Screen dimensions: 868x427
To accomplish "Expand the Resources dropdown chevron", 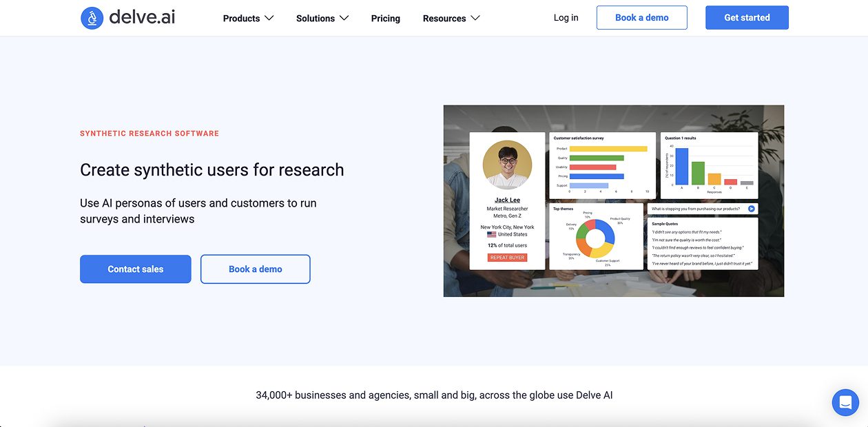I will [x=475, y=18].
